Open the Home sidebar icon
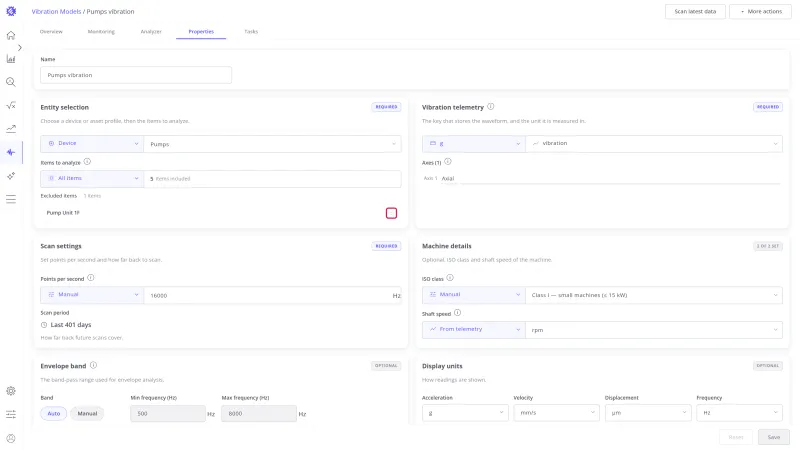This screenshot has width=800, height=450. coord(11,35)
